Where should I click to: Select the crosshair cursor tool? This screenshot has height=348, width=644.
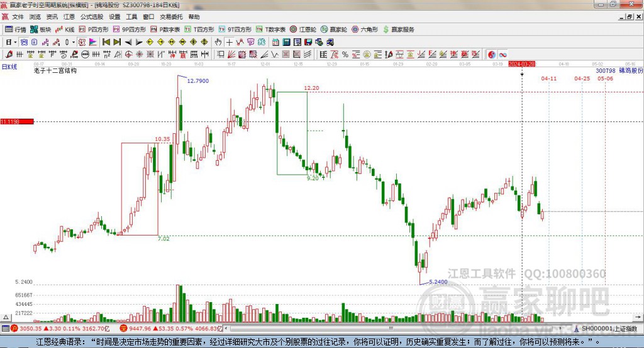click(229, 42)
